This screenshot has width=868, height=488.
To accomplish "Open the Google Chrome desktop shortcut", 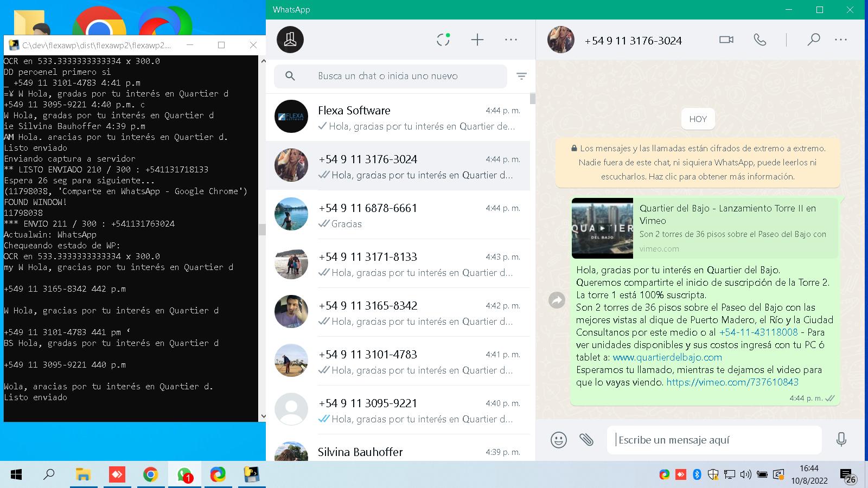I will pyautogui.click(x=99, y=22).
